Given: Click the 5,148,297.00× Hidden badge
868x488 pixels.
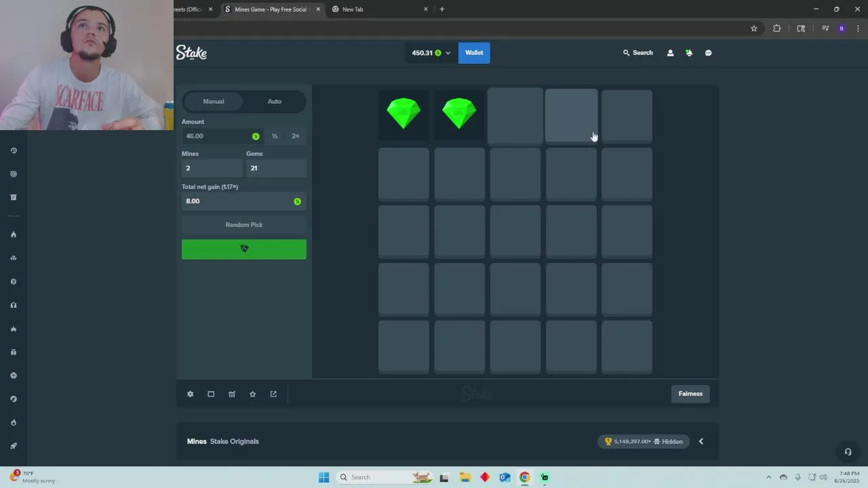Looking at the screenshot, I should coord(644,442).
